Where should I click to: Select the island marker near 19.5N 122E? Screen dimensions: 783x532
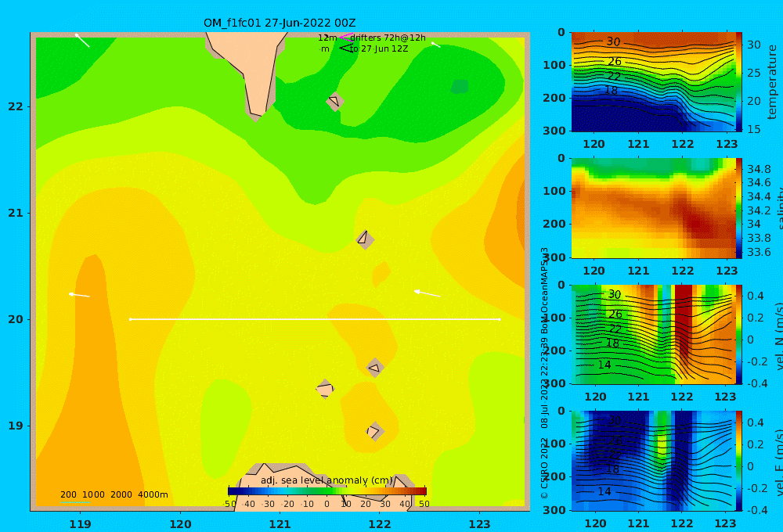pos(375,368)
